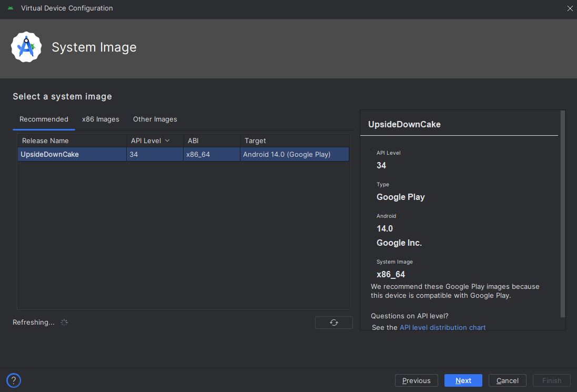This screenshot has width=577, height=392.
Task: Close the Virtual Device Configuration dialog
Action: [570, 8]
